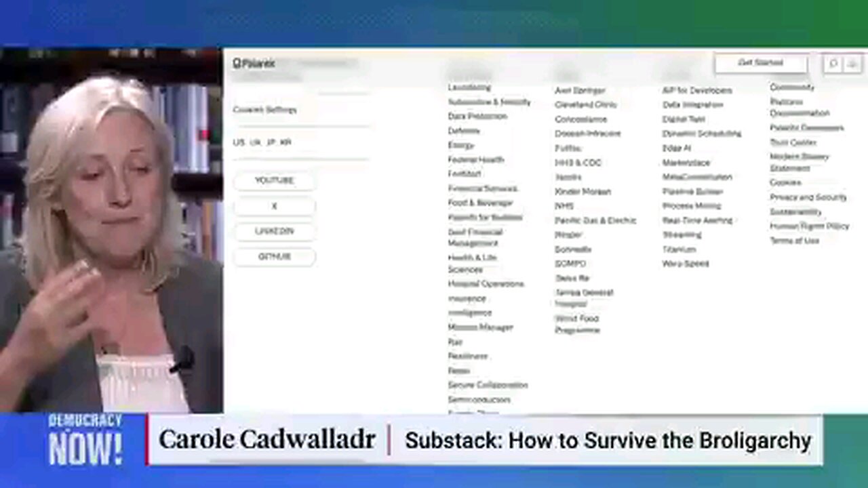The height and width of the screenshot is (488, 868).
Task: Open the Trust Center link
Action: (x=793, y=143)
